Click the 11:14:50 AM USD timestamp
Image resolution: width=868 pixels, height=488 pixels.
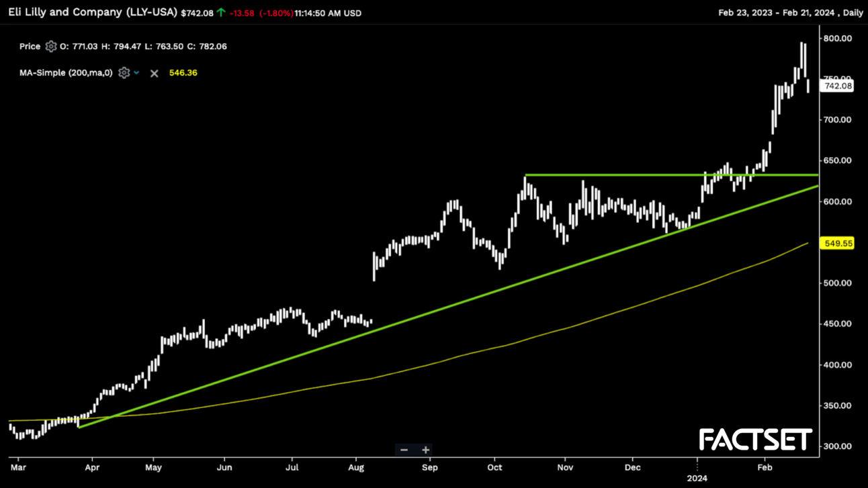click(x=328, y=13)
